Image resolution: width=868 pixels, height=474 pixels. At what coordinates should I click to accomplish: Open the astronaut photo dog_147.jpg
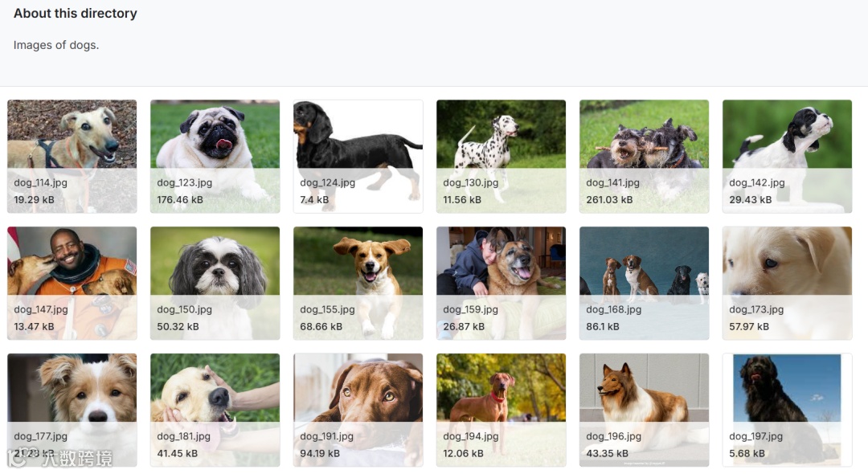pos(72,283)
